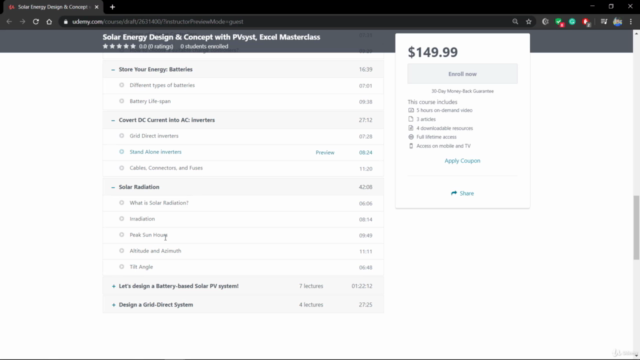640x360 pixels.
Task: Click play circle beside Cables, Connectors, and Fuses
Action: pos(122,168)
